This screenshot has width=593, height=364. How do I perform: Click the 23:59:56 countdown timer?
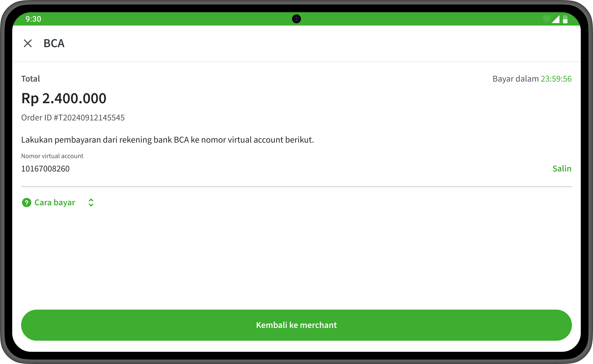click(x=556, y=79)
